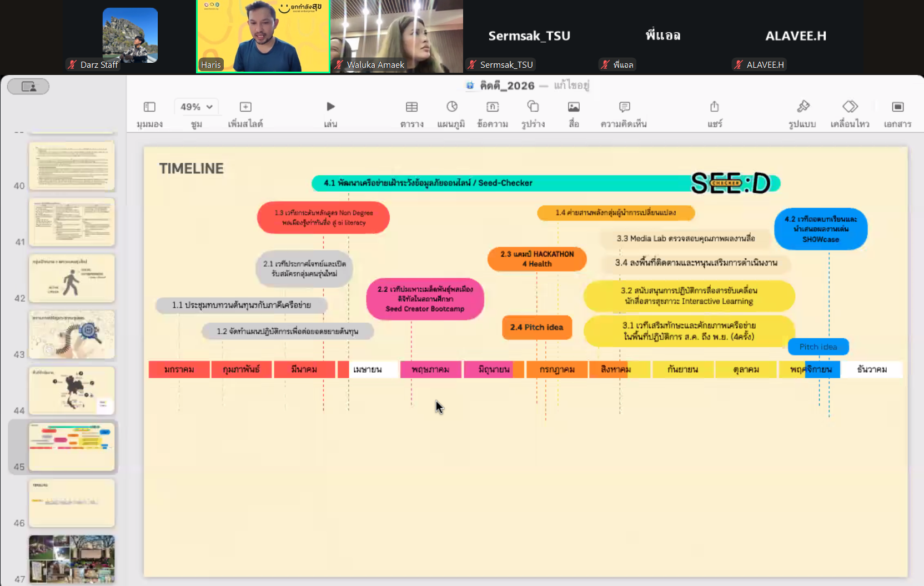This screenshot has height=586, width=924.
Task: Select the orange 2.3 HACKATHON 4 Health shape
Action: (536, 259)
